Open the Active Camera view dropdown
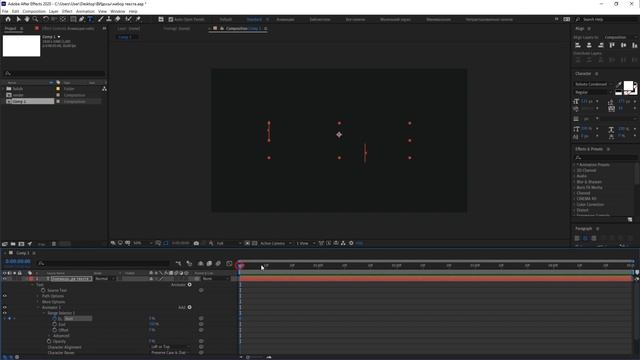This screenshot has height=360, width=640. point(276,243)
